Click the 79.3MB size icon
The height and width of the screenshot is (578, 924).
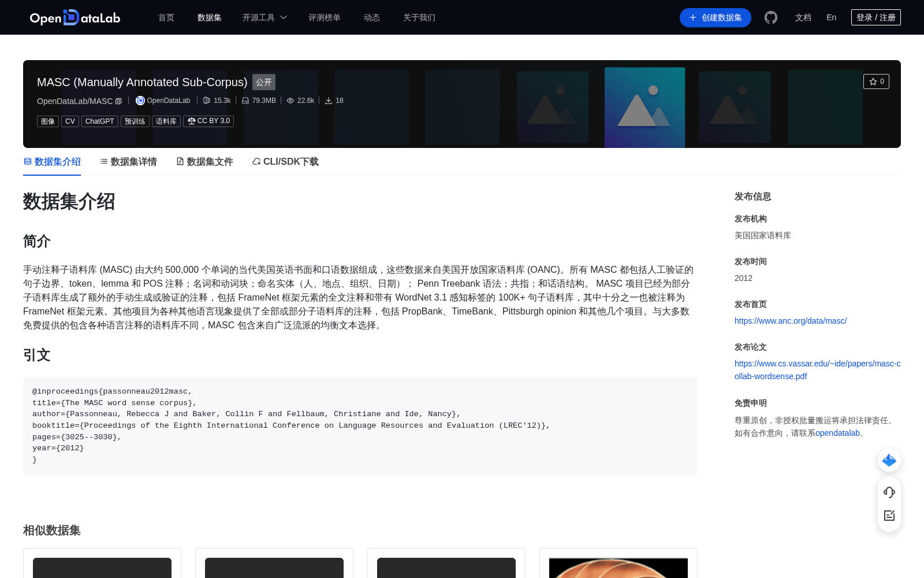[245, 101]
